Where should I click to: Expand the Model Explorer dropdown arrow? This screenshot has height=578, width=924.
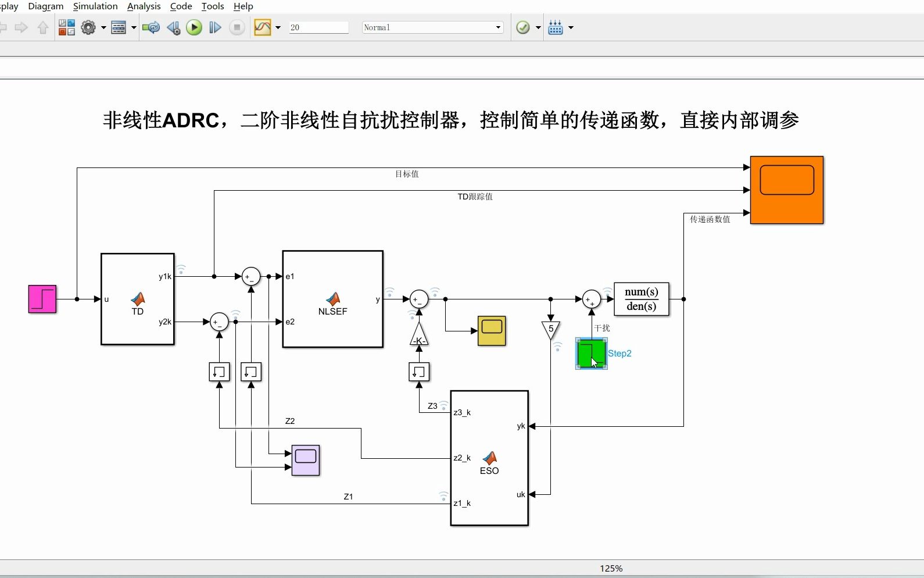click(134, 27)
